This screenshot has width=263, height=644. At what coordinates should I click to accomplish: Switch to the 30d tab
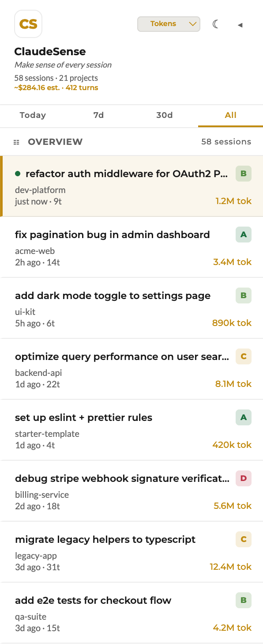click(164, 115)
